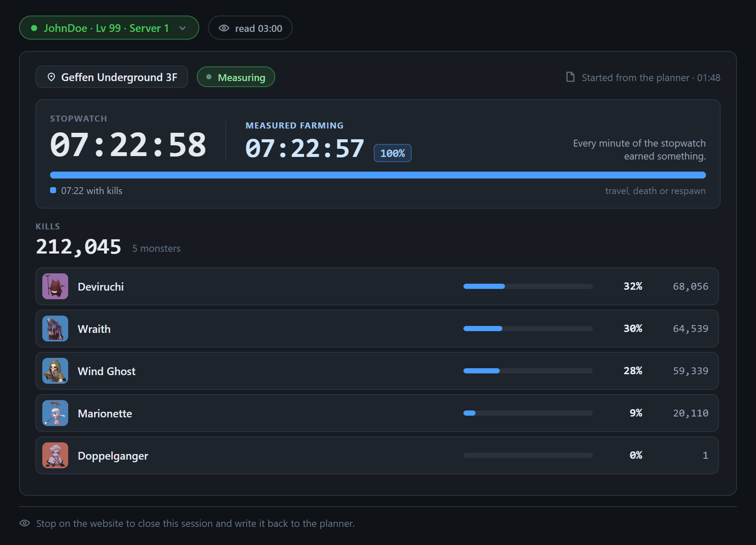Click the Wraith kill count 64,539
This screenshot has width=756, height=545.
[690, 329]
